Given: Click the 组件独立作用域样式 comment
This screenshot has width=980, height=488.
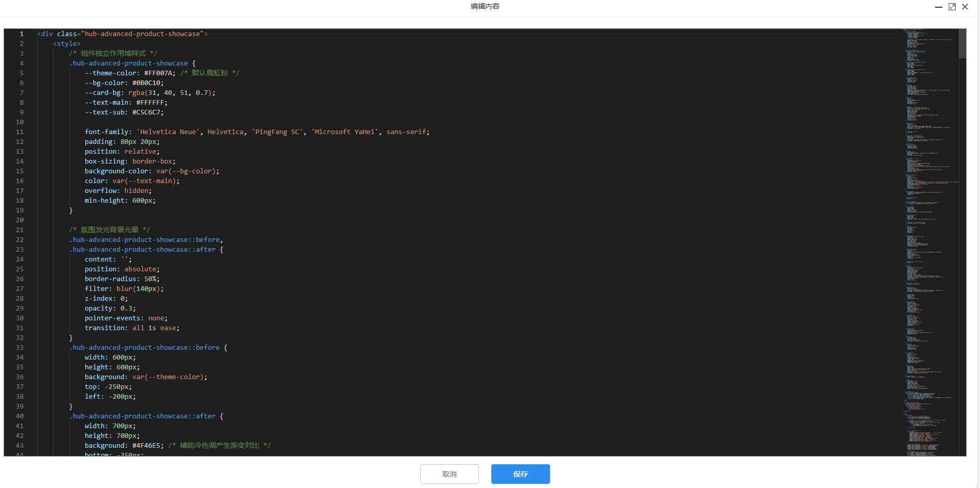Looking at the screenshot, I should click(x=113, y=54).
